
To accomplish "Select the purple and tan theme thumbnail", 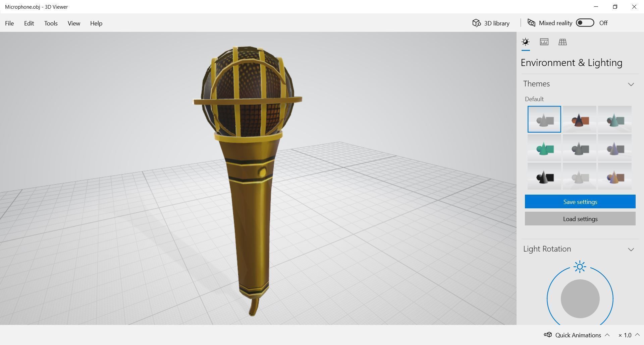I will [x=614, y=176].
